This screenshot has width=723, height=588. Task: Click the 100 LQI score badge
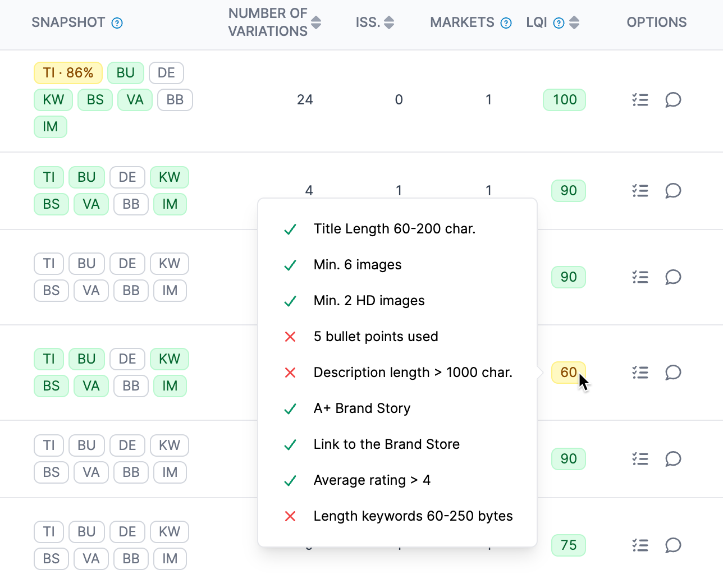(564, 99)
